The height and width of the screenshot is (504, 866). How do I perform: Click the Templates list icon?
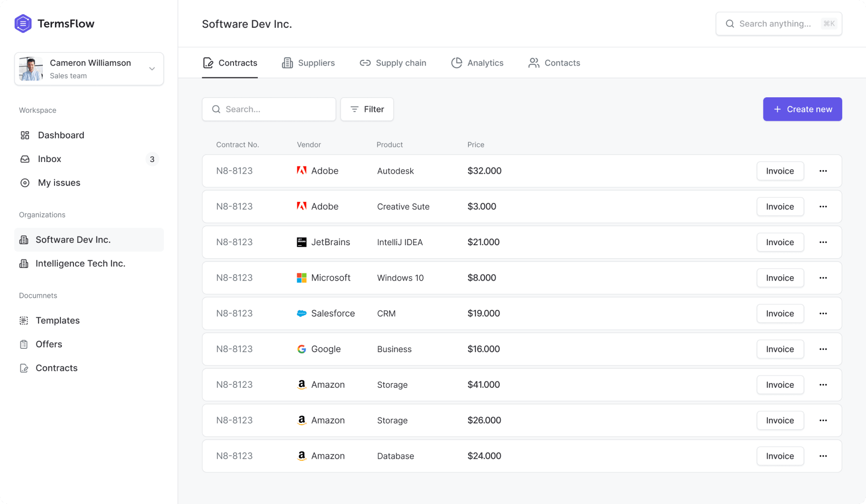(24, 321)
